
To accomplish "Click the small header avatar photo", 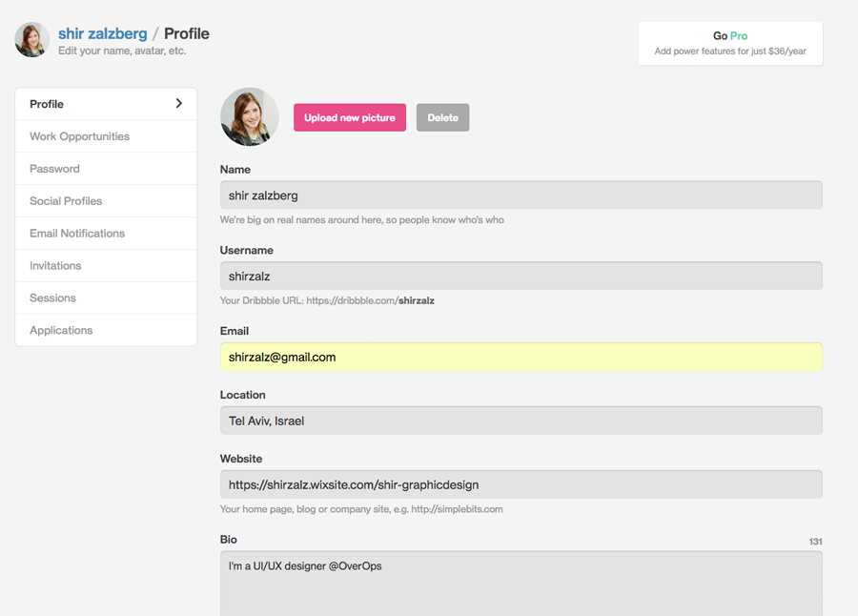I will [x=31, y=40].
